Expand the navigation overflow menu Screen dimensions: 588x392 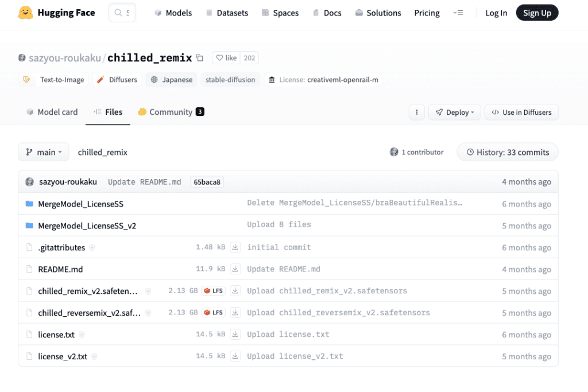(x=458, y=13)
